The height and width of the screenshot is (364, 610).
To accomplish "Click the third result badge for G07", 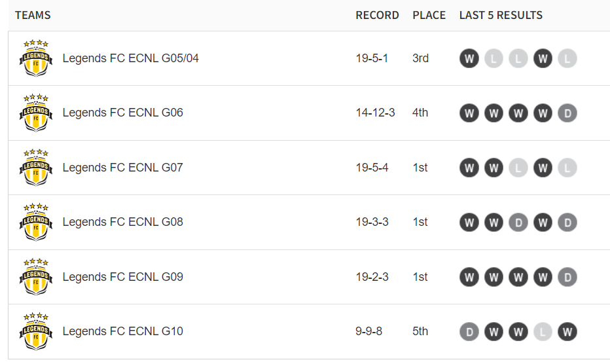I will point(518,168).
